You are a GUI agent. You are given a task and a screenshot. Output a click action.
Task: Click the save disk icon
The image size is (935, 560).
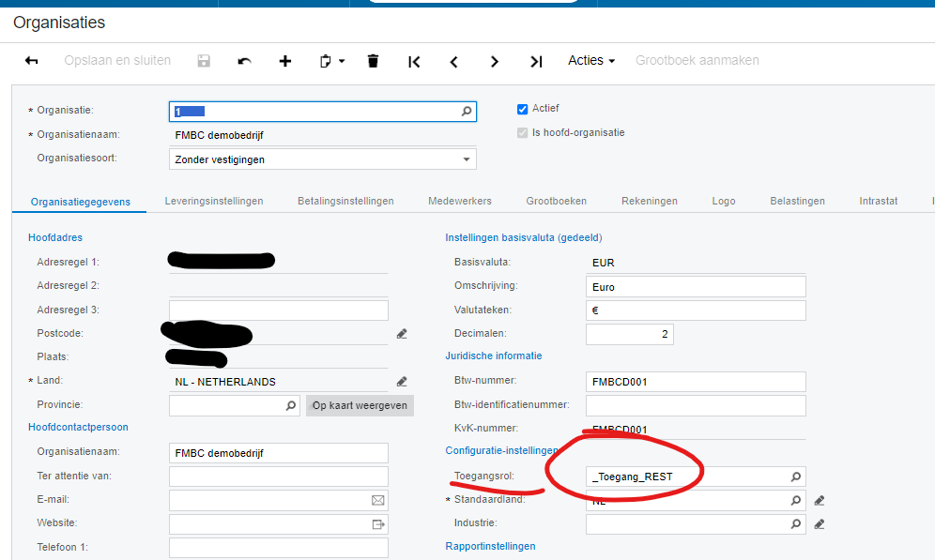(204, 61)
